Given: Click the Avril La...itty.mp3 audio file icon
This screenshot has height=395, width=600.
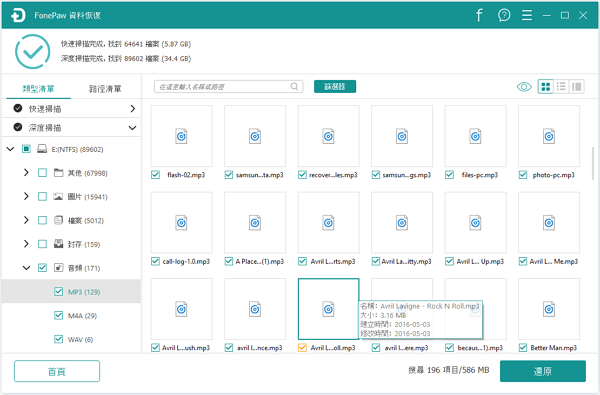Looking at the screenshot, I should point(402,223).
